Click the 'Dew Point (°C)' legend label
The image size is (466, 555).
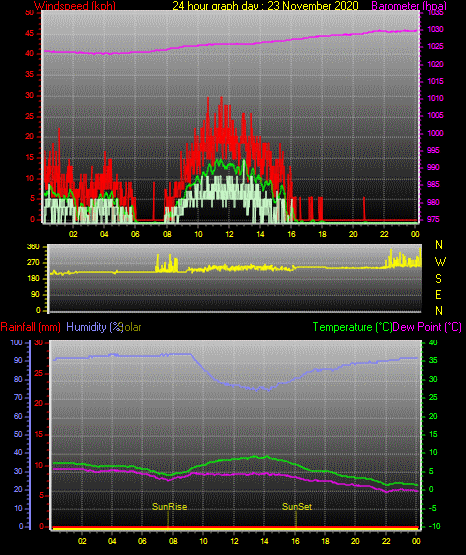tap(427, 327)
